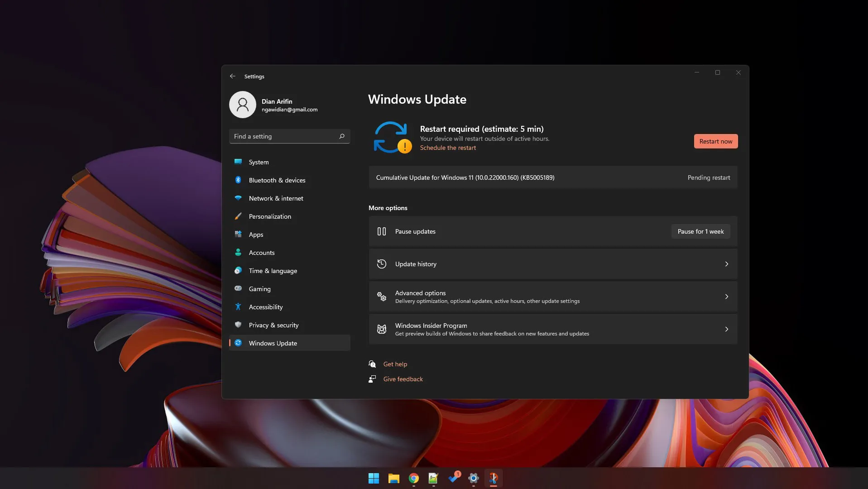Click the Bluetooth & devices icon
The width and height of the screenshot is (868, 489).
pos(238,180)
